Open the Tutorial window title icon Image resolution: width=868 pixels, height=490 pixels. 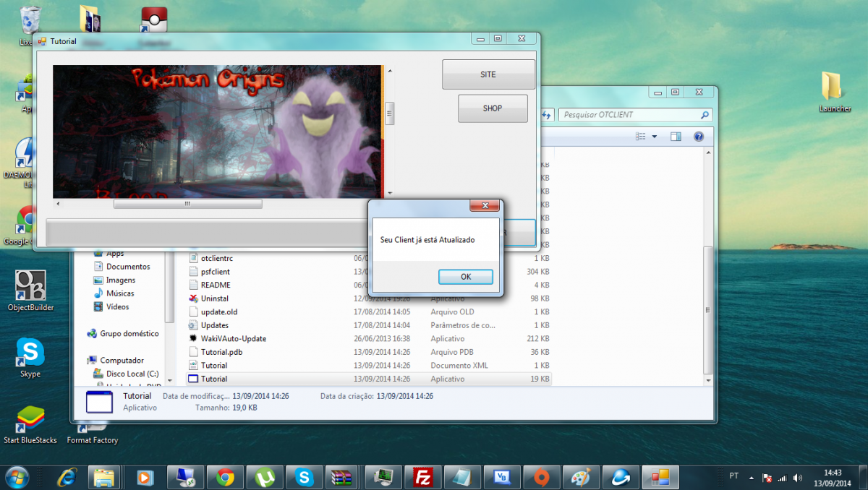tap(42, 41)
